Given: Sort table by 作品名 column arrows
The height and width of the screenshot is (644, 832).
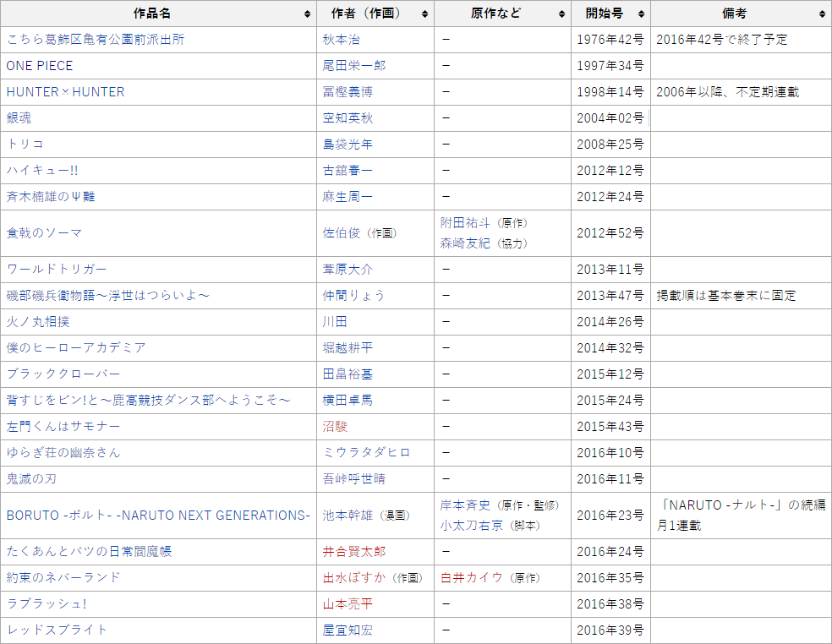Looking at the screenshot, I should pos(307,14).
